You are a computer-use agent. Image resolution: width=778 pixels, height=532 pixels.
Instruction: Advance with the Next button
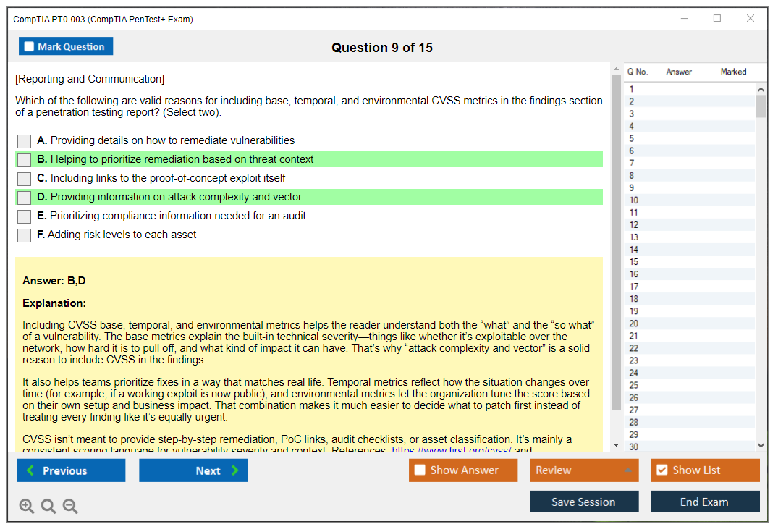(193, 470)
